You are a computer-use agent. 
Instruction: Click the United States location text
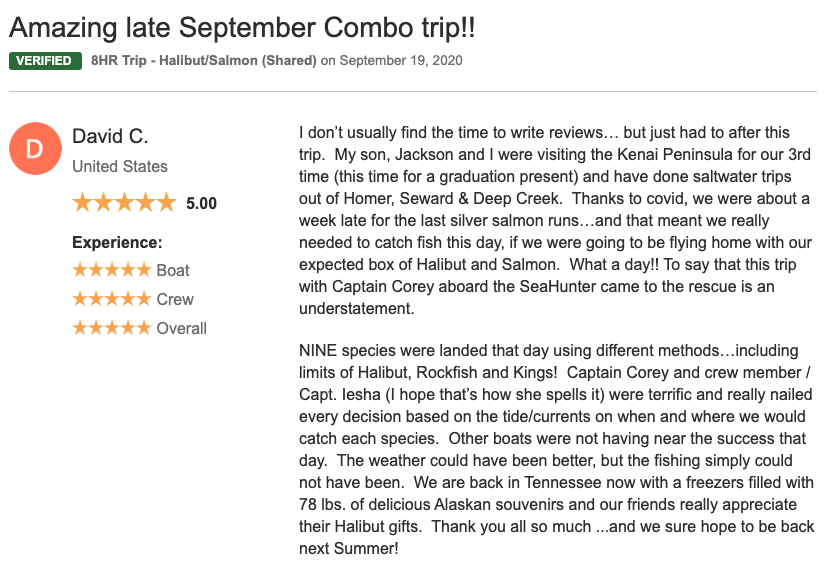pos(120,166)
